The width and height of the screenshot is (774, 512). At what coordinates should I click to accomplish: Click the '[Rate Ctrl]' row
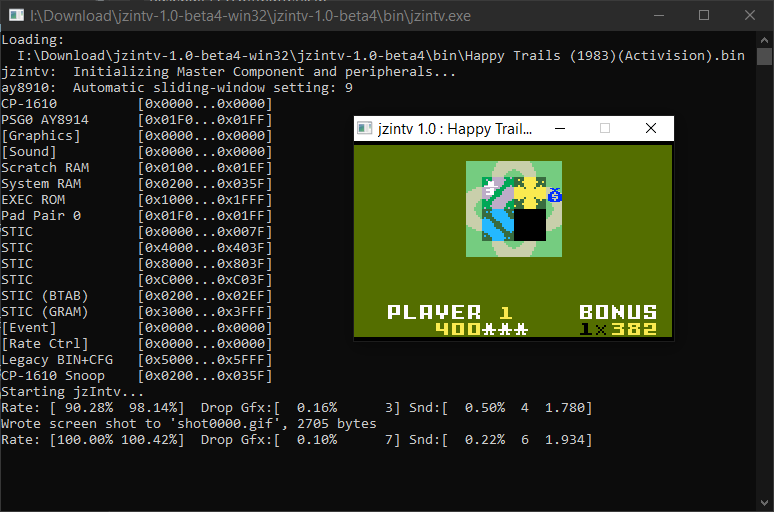pyautogui.click(x=137, y=344)
